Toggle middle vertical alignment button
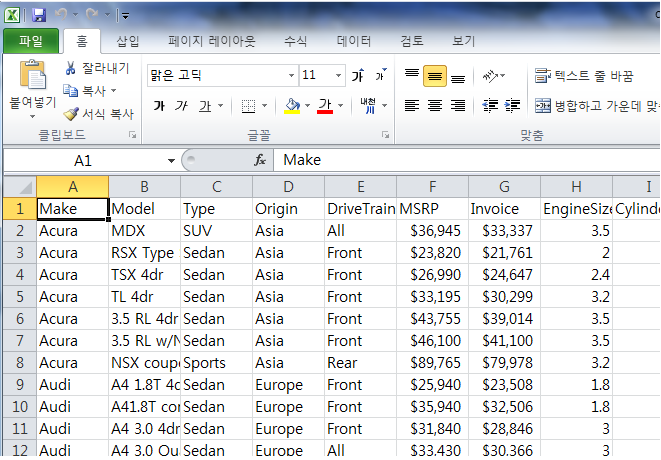 (x=435, y=75)
